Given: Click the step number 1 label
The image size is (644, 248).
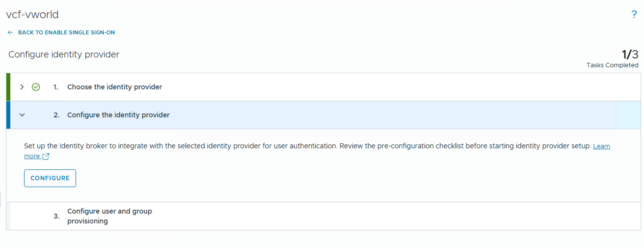Looking at the screenshot, I should click(56, 87).
